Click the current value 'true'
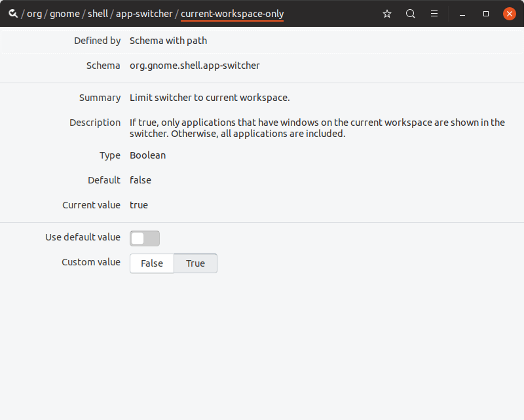The height and width of the screenshot is (420, 524). click(x=139, y=205)
